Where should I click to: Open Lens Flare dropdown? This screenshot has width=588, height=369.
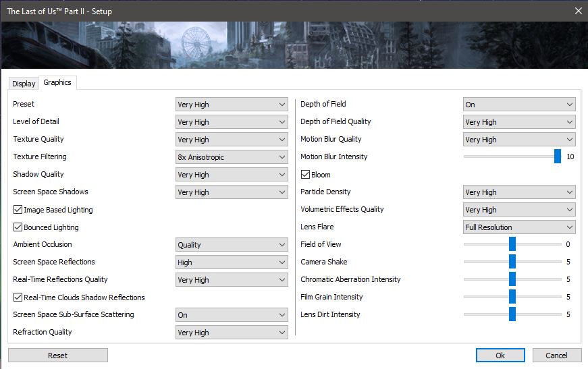pos(519,227)
